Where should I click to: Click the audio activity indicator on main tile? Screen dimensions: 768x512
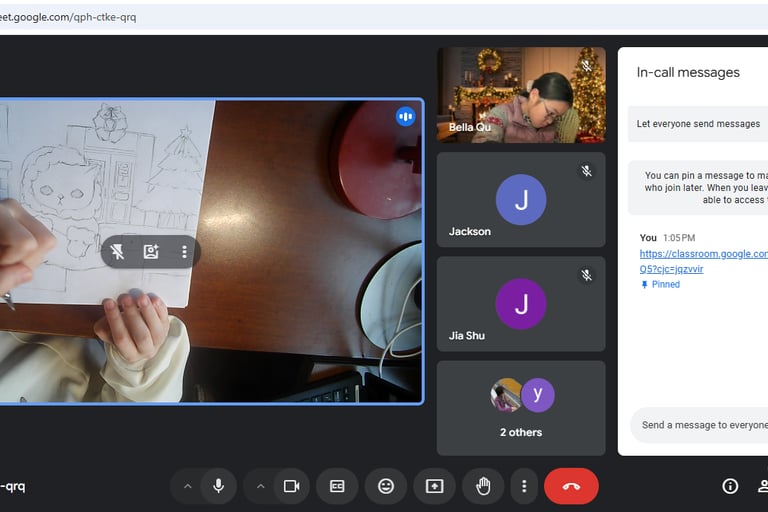pos(405,117)
